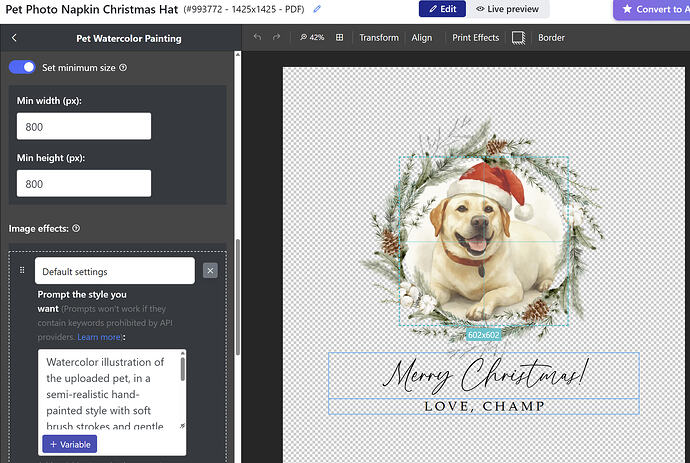Follow the Learn more link

99,337
